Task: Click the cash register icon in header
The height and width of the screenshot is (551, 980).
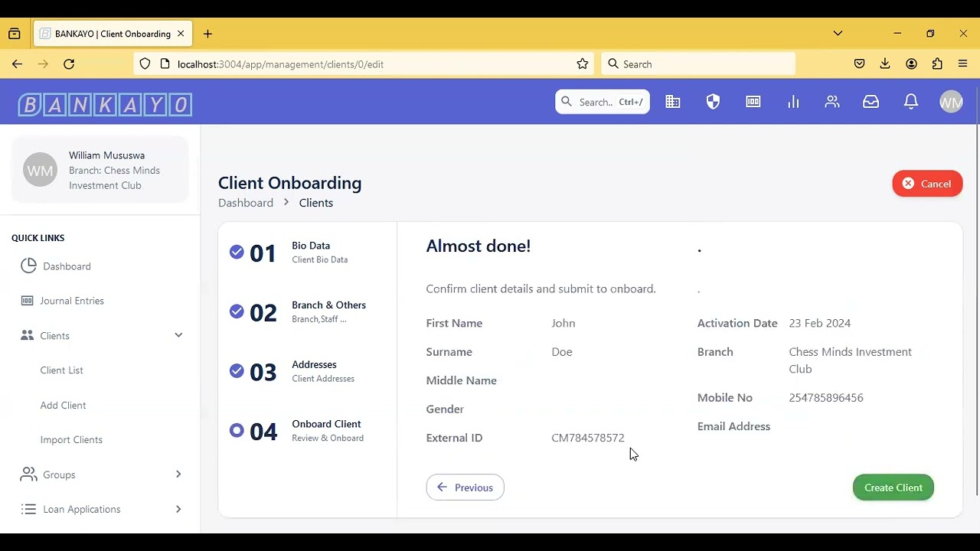Action: pos(753,102)
